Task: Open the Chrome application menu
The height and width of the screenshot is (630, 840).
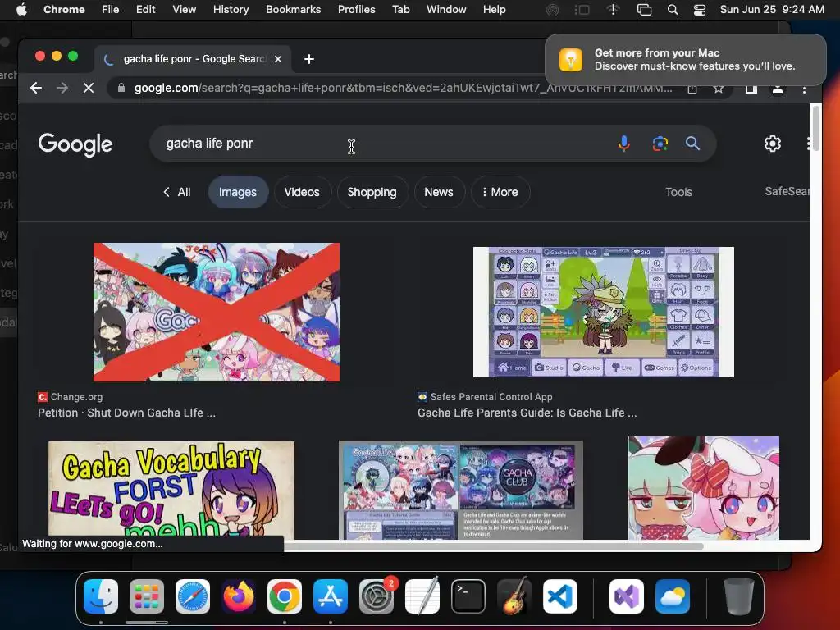Action: coord(64,10)
